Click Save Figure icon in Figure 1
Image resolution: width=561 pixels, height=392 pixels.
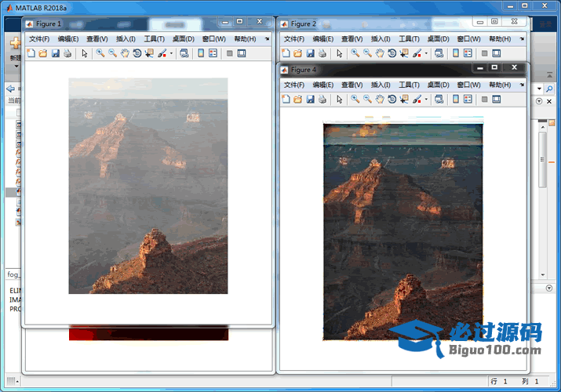pos(55,53)
